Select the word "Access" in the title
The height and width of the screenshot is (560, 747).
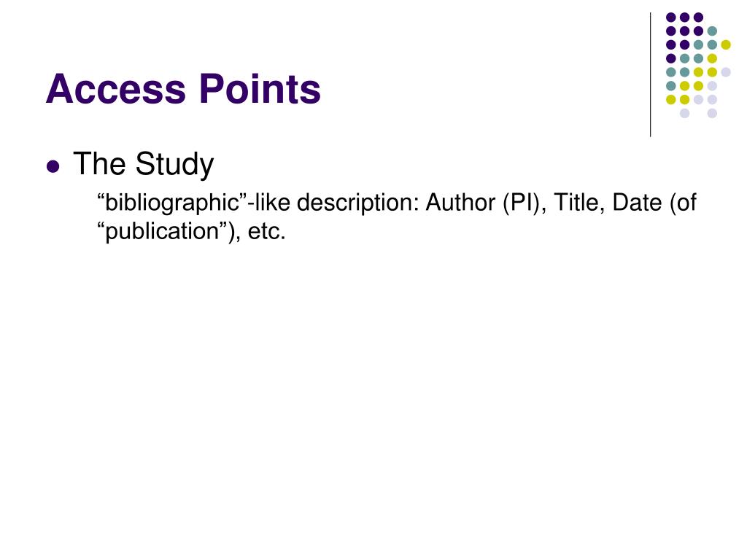[116, 89]
